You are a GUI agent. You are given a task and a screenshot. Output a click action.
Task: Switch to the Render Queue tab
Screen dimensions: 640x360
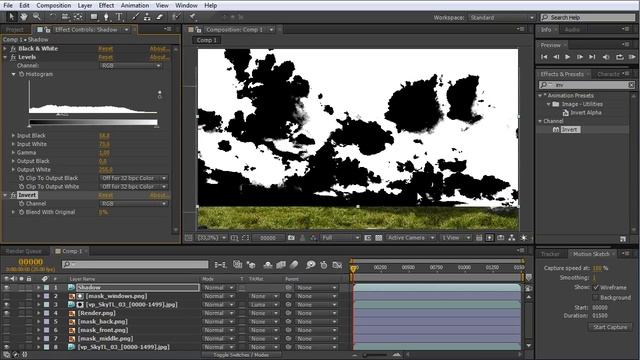point(23,251)
